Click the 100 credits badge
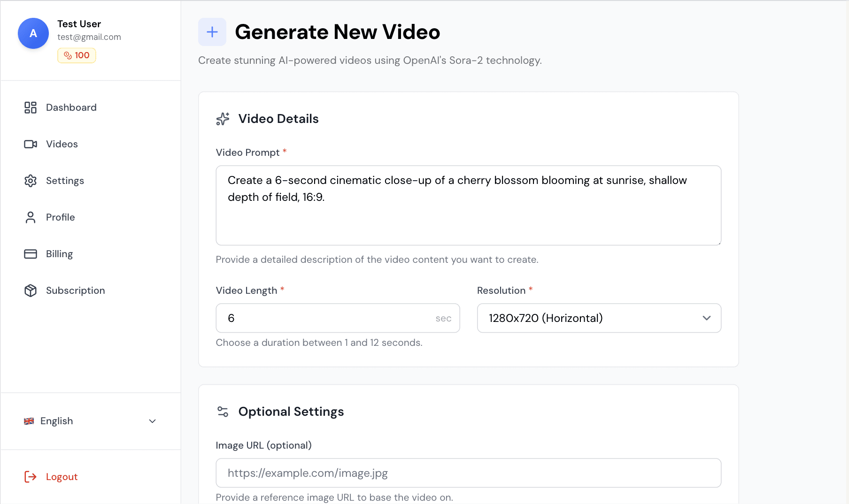Screen dimensions: 849x504 pos(77,55)
